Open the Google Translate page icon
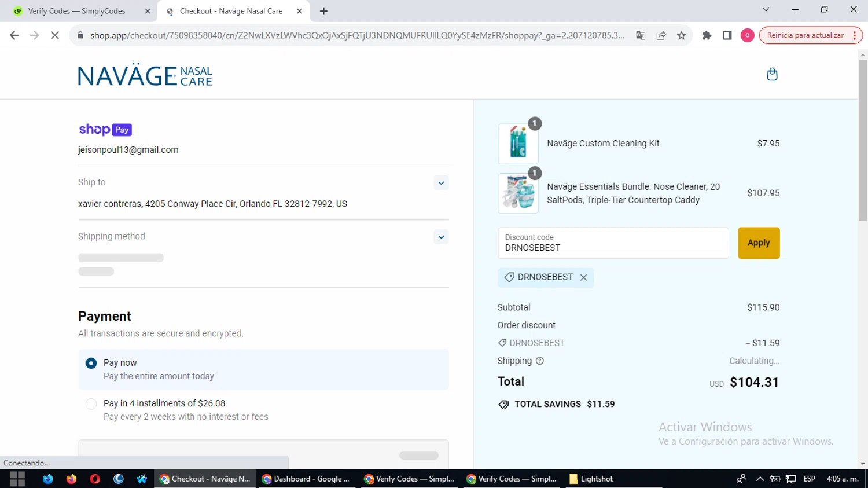This screenshot has width=868, height=488. pyautogui.click(x=641, y=35)
